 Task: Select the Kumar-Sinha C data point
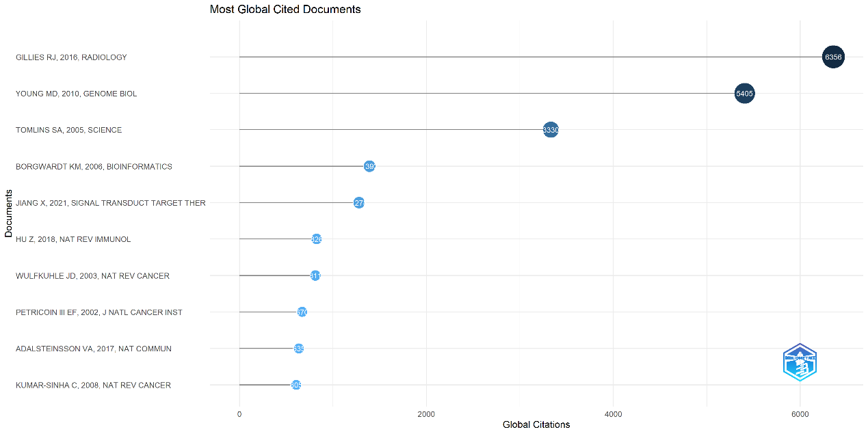[x=296, y=385]
